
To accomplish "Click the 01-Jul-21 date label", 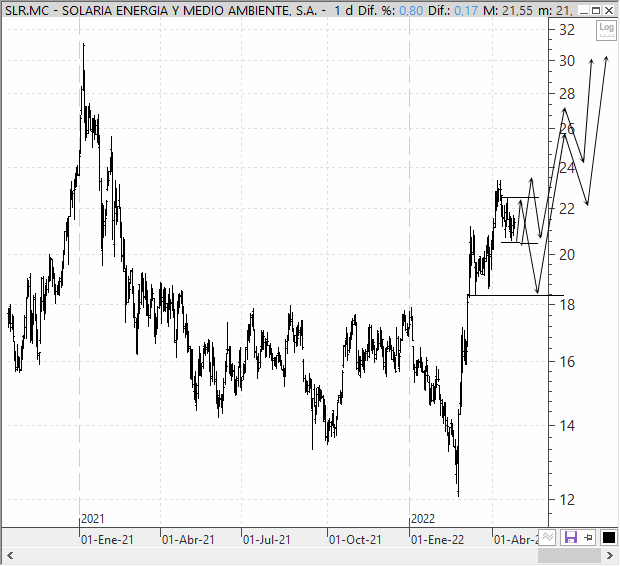I will (267, 540).
